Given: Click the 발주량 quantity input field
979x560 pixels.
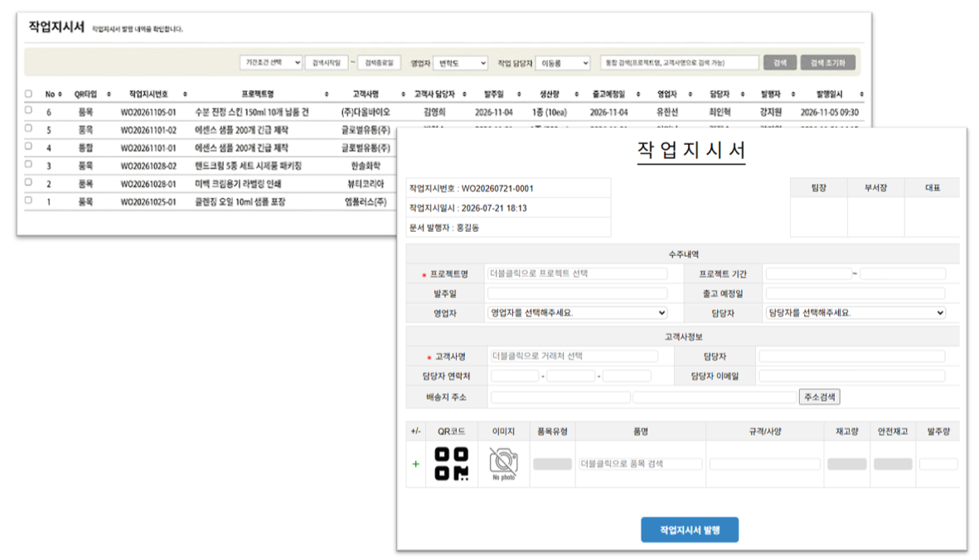Looking at the screenshot, I should click(938, 464).
